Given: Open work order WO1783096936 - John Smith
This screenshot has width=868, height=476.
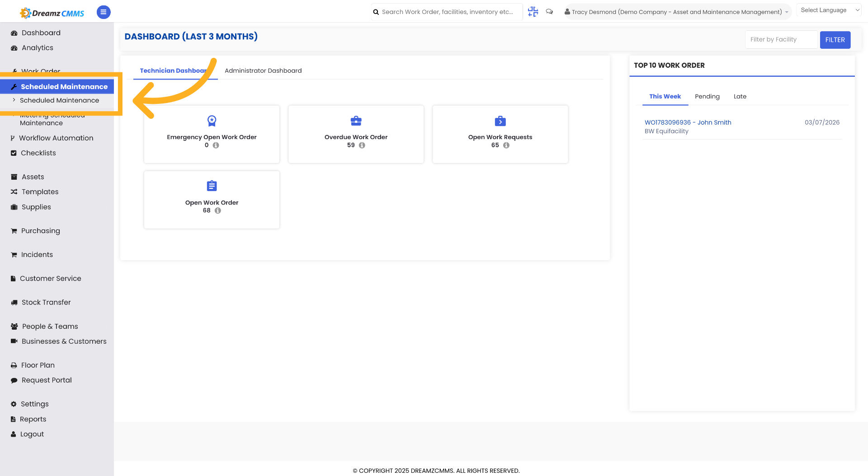Looking at the screenshot, I should pyautogui.click(x=688, y=122).
